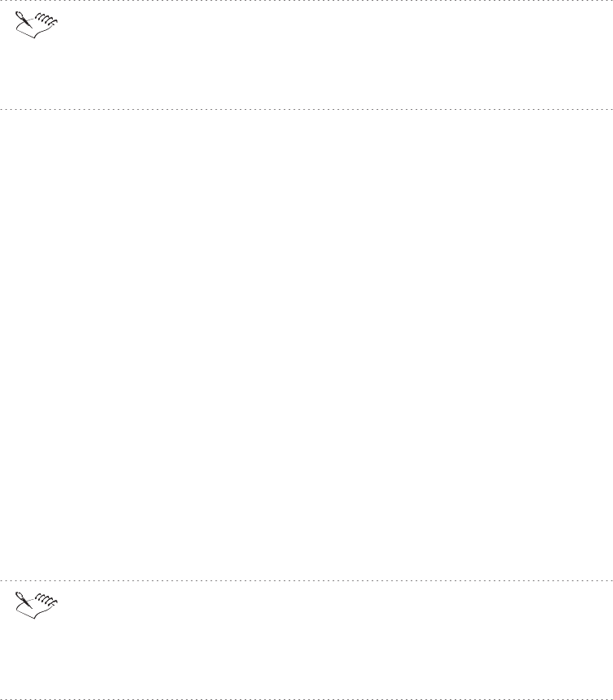
Task: Click the notepad note icon at top
Action: pos(37,25)
